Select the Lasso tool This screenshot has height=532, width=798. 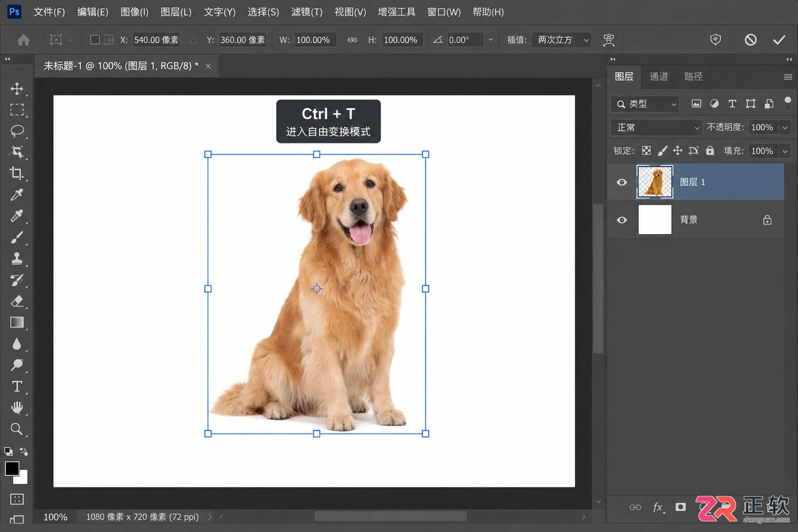coord(17,131)
